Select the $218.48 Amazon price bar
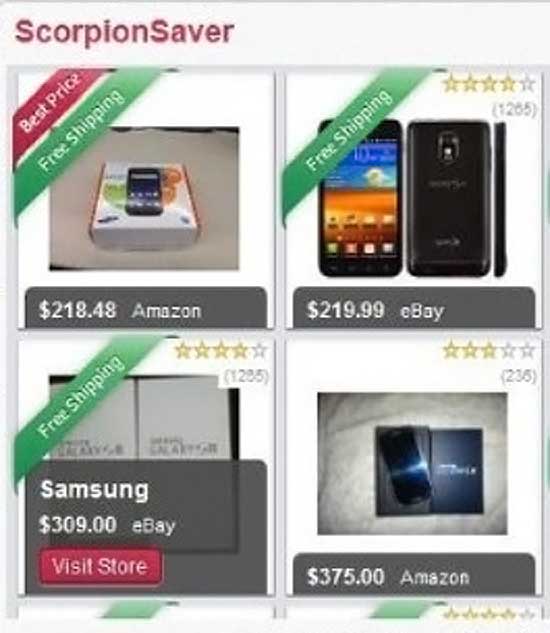 click(x=146, y=308)
